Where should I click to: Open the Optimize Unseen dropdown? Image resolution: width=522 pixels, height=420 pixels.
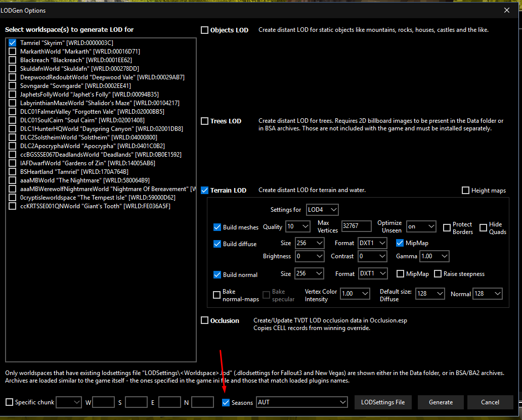pos(421,226)
